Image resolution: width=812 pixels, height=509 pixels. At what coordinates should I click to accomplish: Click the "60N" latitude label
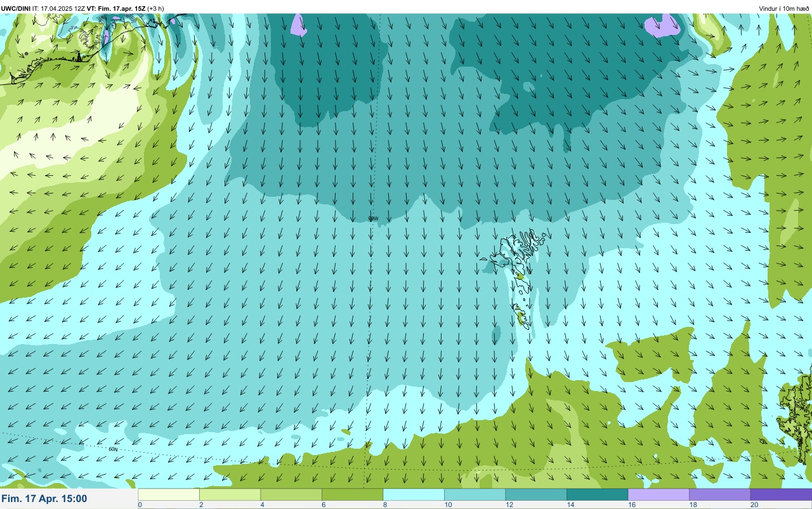pyautogui.click(x=113, y=449)
